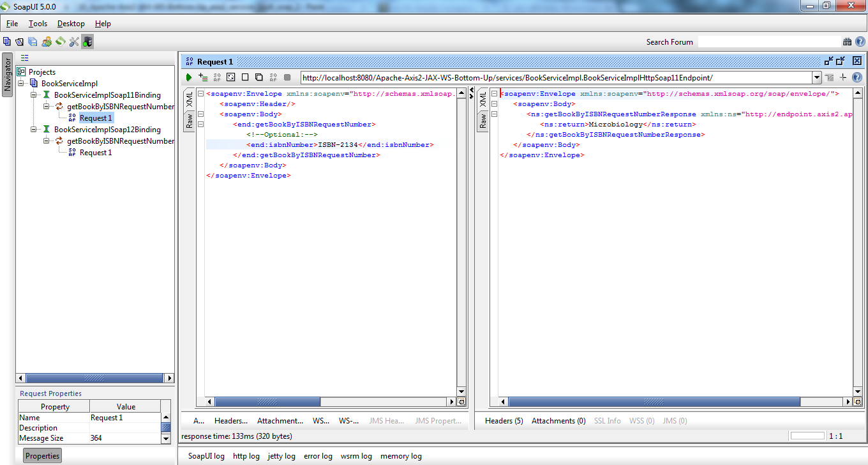The width and height of the screenshot is (868, 465).
Task: Open the endpoint URL dropdown
Action: [818, 77]
